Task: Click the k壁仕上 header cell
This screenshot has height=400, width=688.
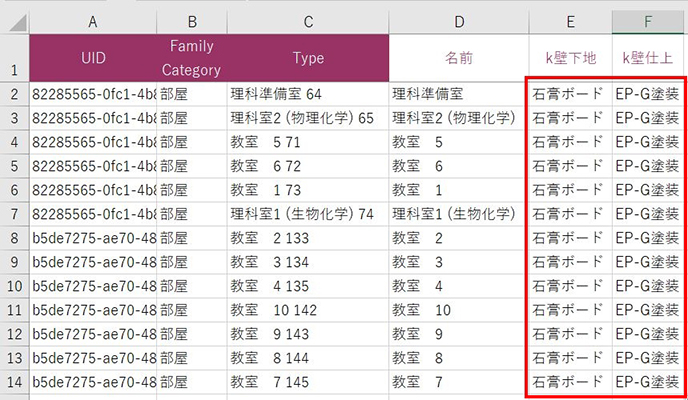Action: 648,58
